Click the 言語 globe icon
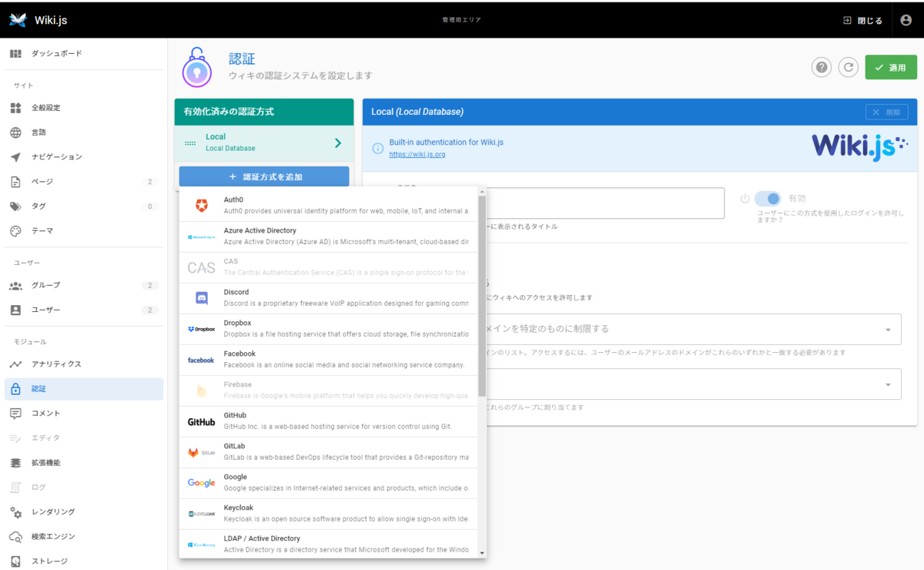924x570 pixels. tap(15, 132)
